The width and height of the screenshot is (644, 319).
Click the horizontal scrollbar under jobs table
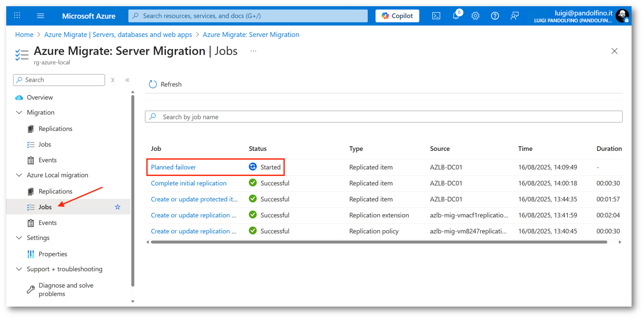click(379, 242)
